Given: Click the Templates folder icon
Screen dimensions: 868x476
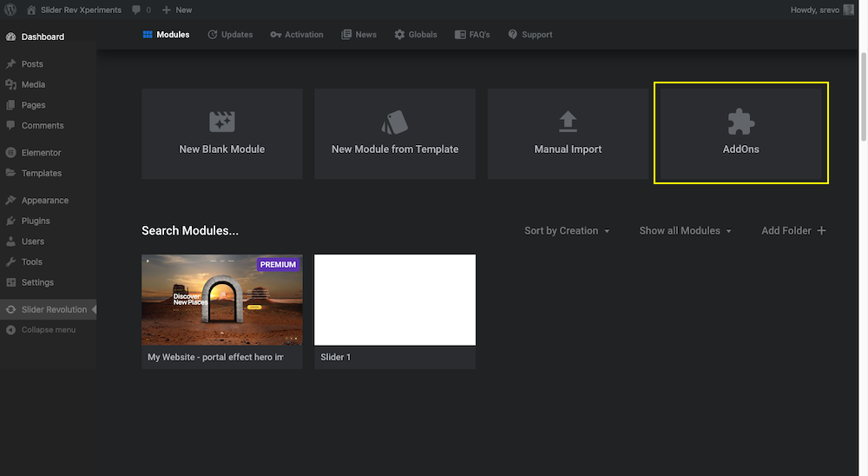Looking at the screenshot, I should pos(10,173).
